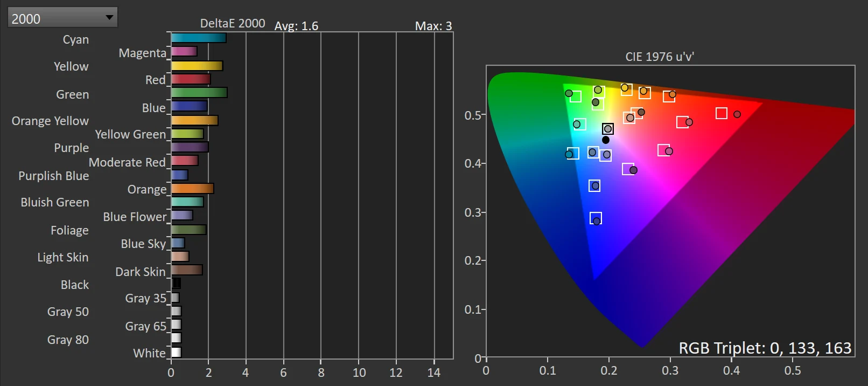Click the Orange DeltaE bar
Screen dimensions: 868x386
pos(192,188)
